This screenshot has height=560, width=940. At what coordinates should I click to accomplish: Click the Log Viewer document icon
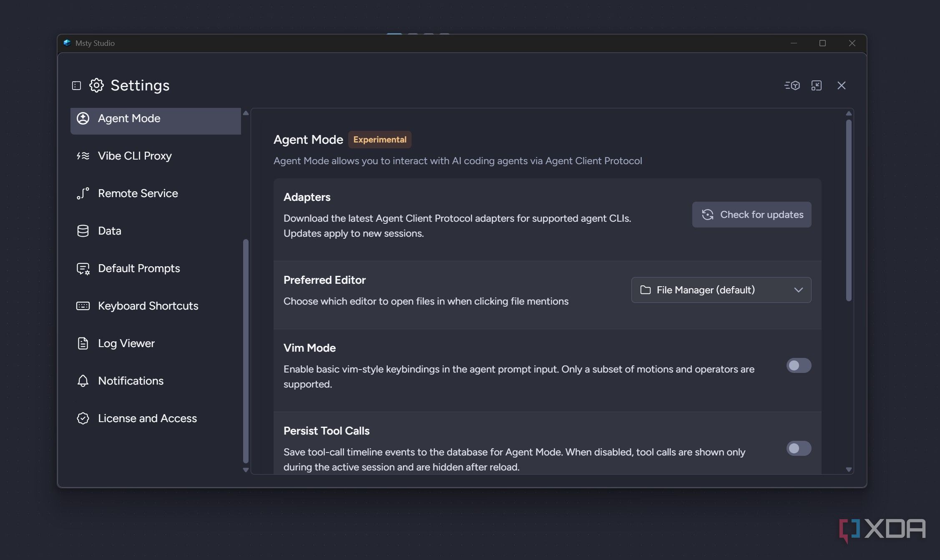pyautogui.click(x=83, y=343)
